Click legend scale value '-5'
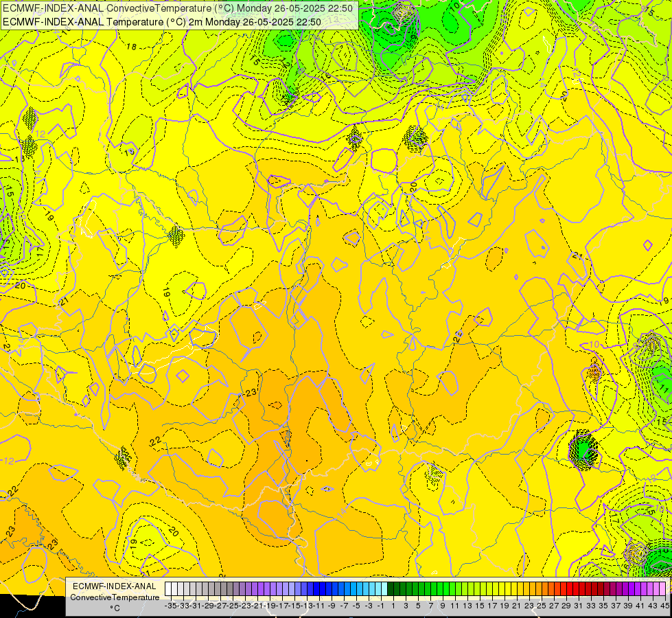 (356, 606)
